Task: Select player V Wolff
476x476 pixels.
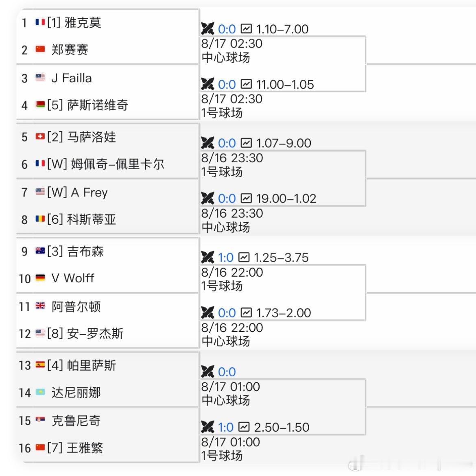Action: pos(73,278)
